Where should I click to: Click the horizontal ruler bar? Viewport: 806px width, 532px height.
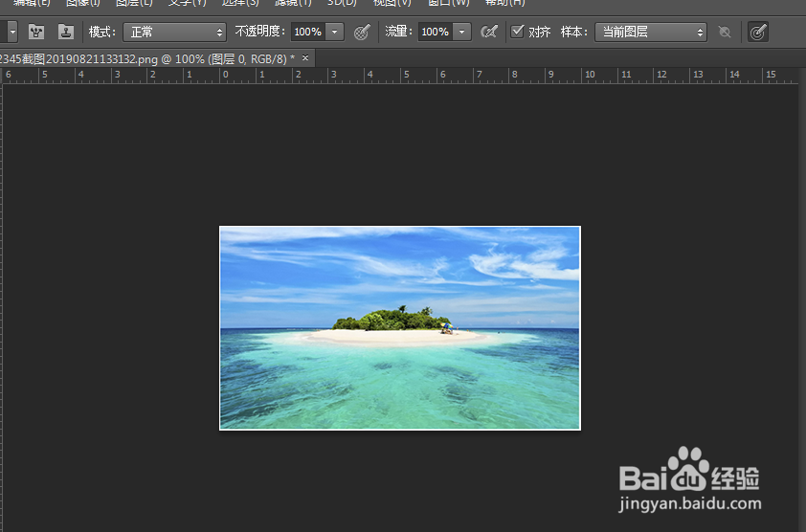point(401,76)
